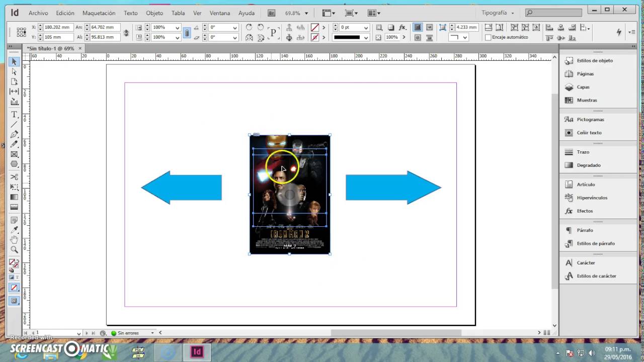Click the search field in application bar
The image size is (644, 362).
pos(553,13)
